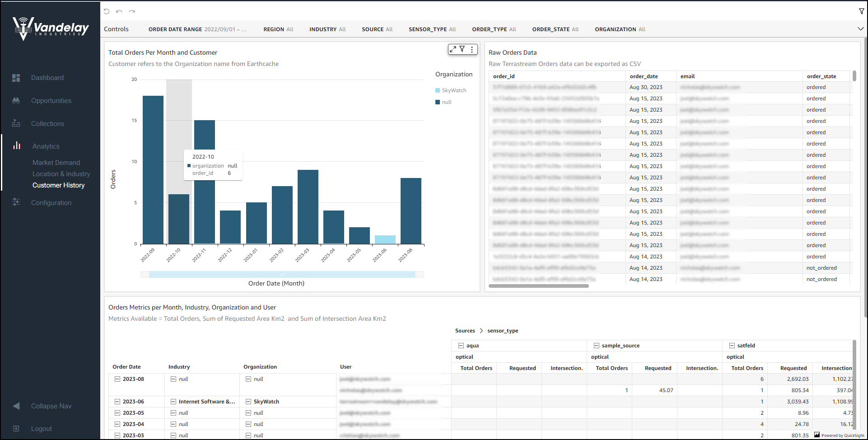Screen dimensions: 868x440
Task: Open the Dashboard menu item
Action: 47,78
